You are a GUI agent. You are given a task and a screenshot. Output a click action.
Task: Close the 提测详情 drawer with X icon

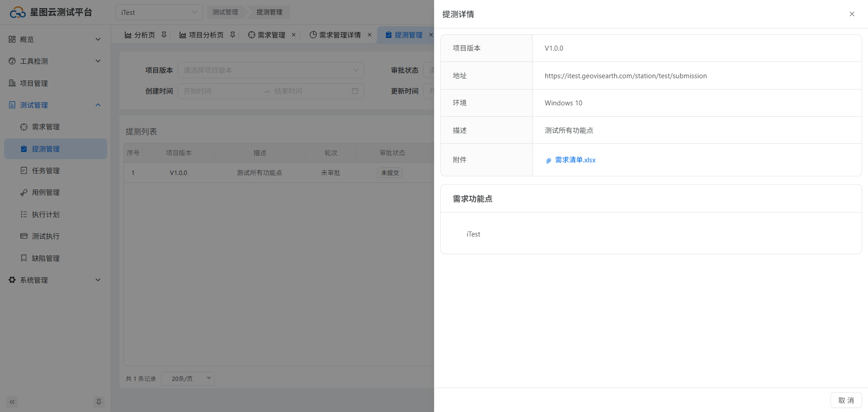[852, 14]
